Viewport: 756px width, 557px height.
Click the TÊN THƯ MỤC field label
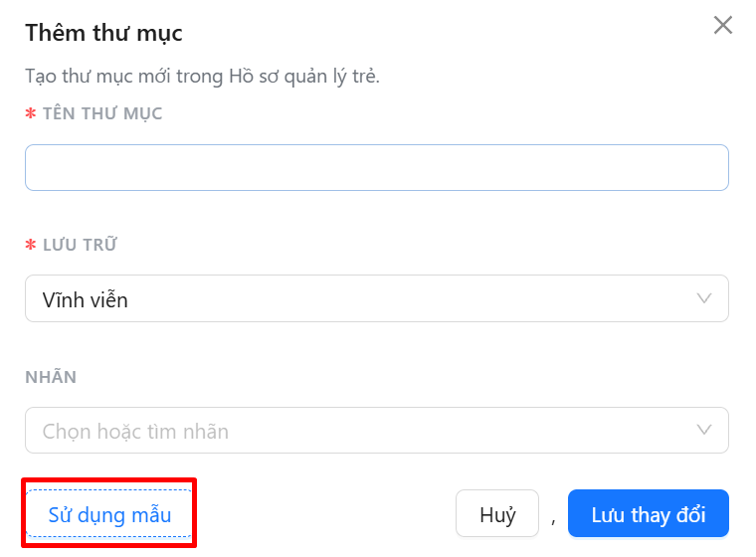click(x=102, y=113)
